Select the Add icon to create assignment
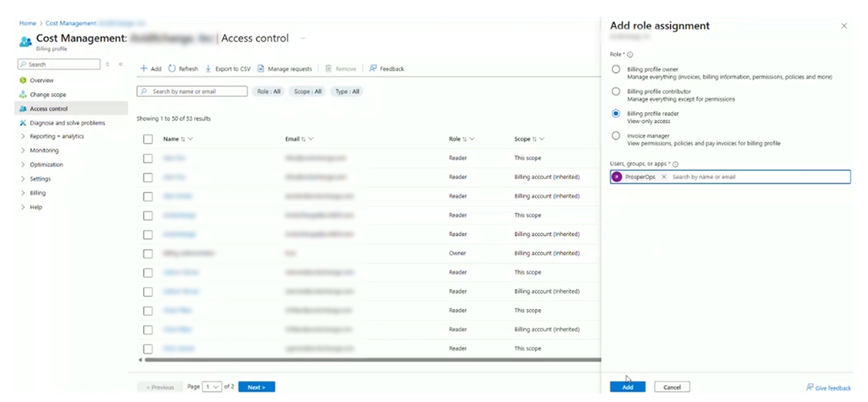Viewport: 868px width, 402px height. click(x=150, y=68)
